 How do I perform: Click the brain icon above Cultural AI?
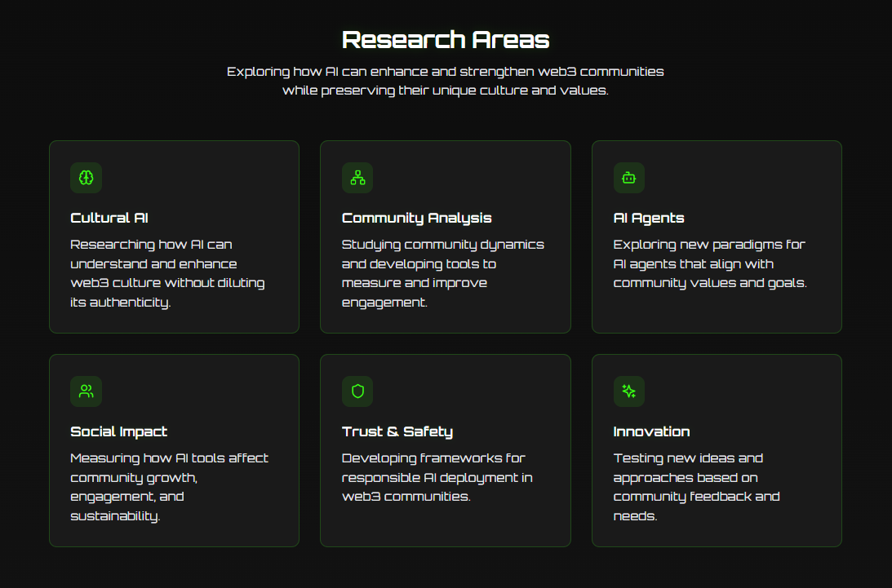click(x=86, y=178)
